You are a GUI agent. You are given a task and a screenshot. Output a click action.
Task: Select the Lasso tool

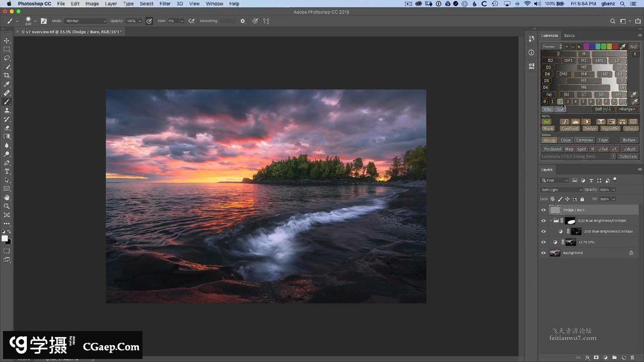pyautogui.click(x=7, y=58)
